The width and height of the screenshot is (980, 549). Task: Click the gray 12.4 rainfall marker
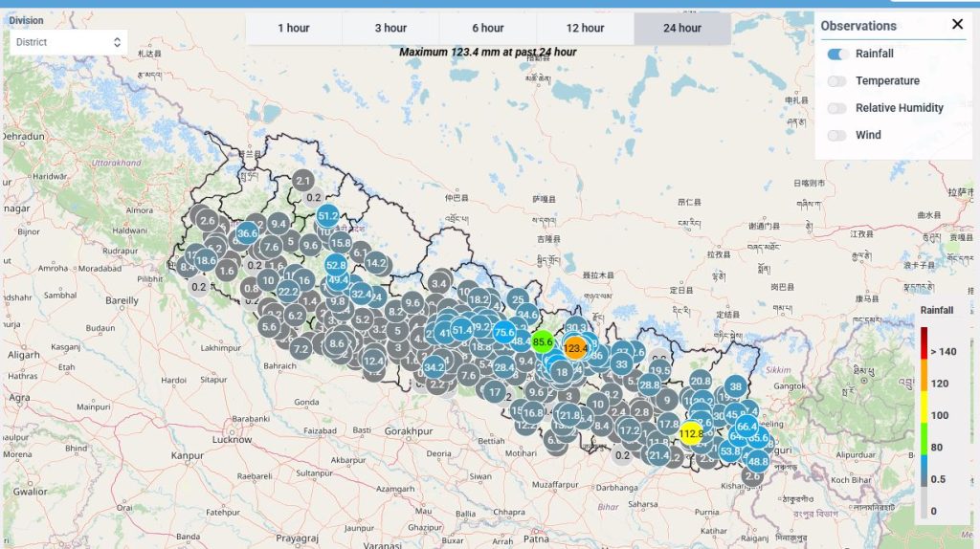[x=373, y=361]
